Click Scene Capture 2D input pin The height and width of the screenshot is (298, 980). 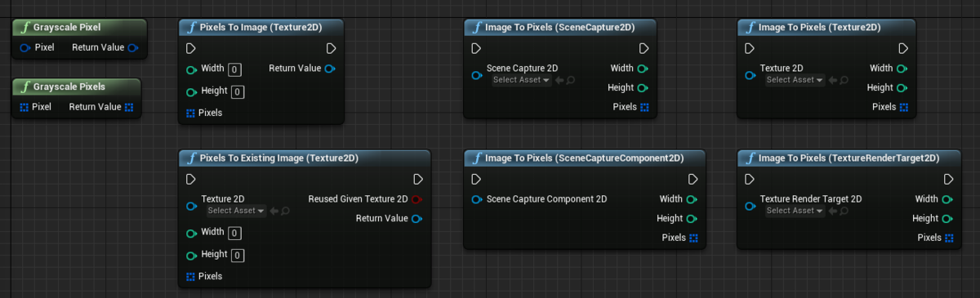477,75
